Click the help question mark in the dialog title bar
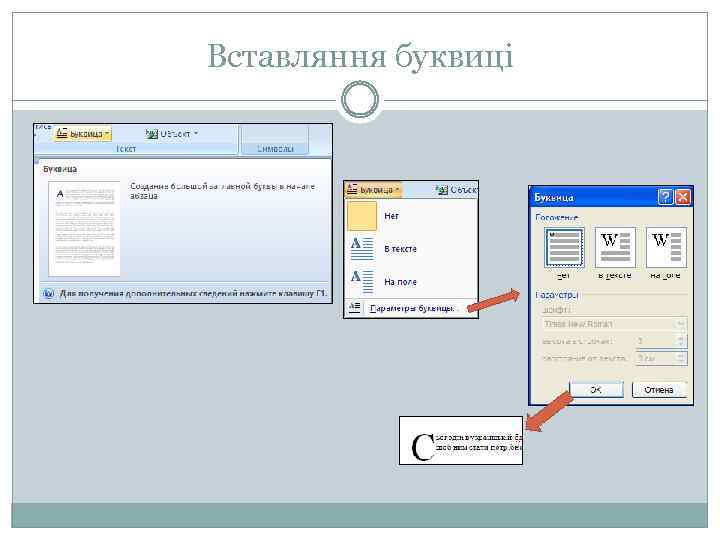This screenshot has height=540, width=720. 665,197
